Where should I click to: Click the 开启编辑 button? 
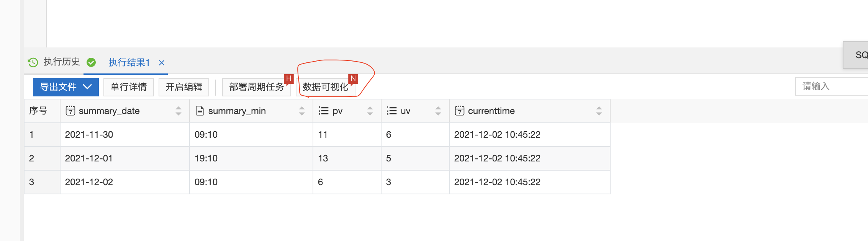click(x=184, y=87)
